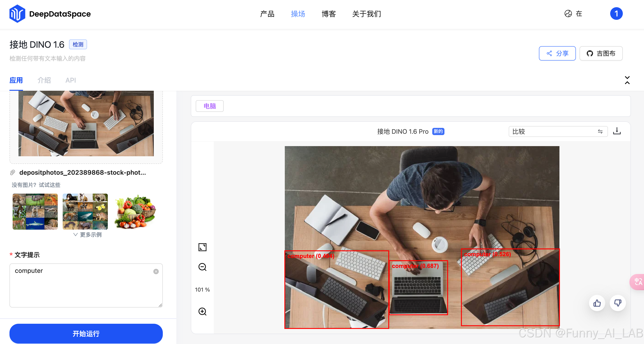Collapse the panel with double chevron
The width and height of the screenshot is (644, 344).
627,80
